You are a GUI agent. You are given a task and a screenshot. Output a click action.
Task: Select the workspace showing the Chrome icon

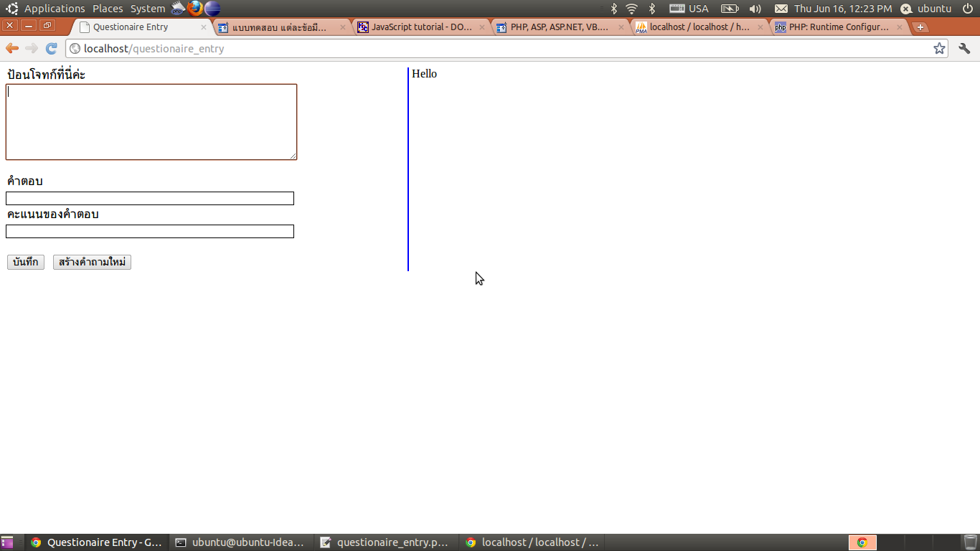point(862,542)
